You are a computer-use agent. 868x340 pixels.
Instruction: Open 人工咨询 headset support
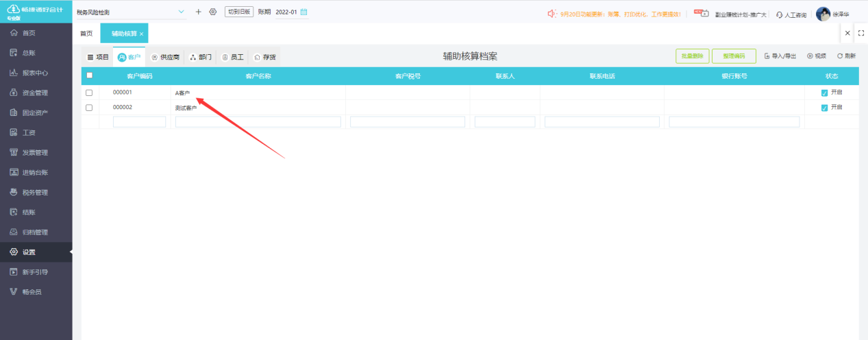click(x=791, y=14)
